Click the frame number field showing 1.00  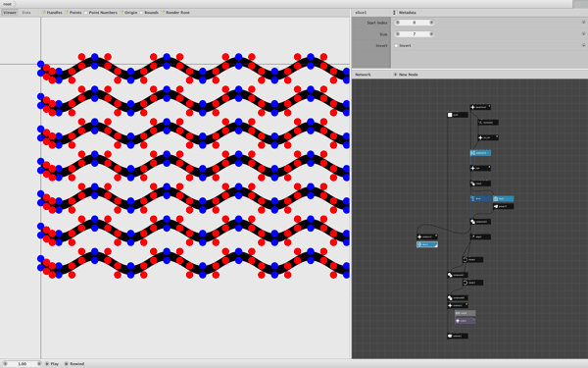(x=23, y=363)
